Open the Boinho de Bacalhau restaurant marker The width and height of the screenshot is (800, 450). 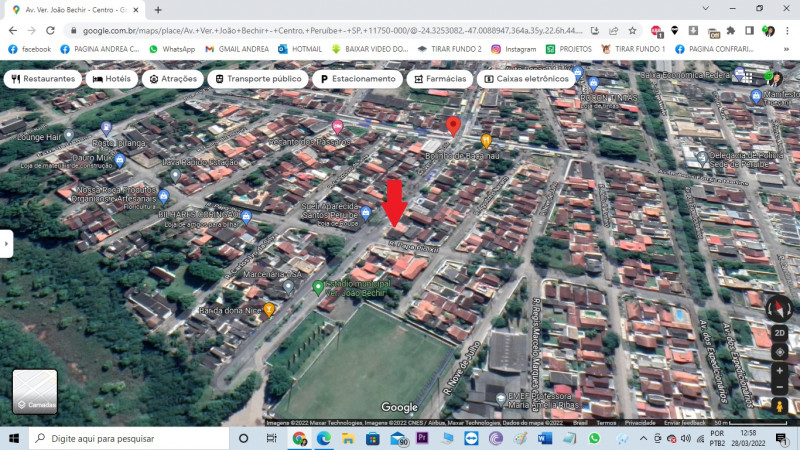(x=486, y=140)
